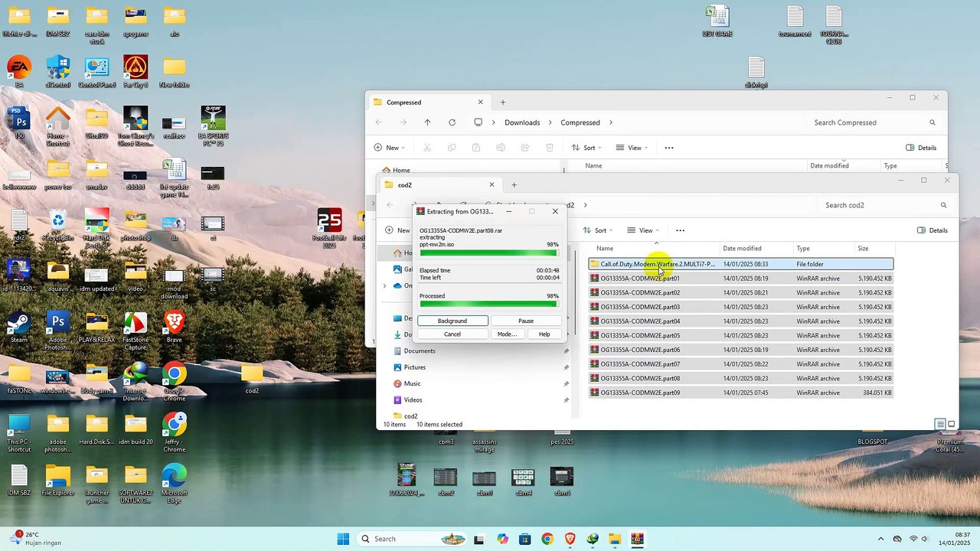Viewport: 980px width, 551px height.
Task: Cancel the WinRAR extraction
Action: coord(452,334)
